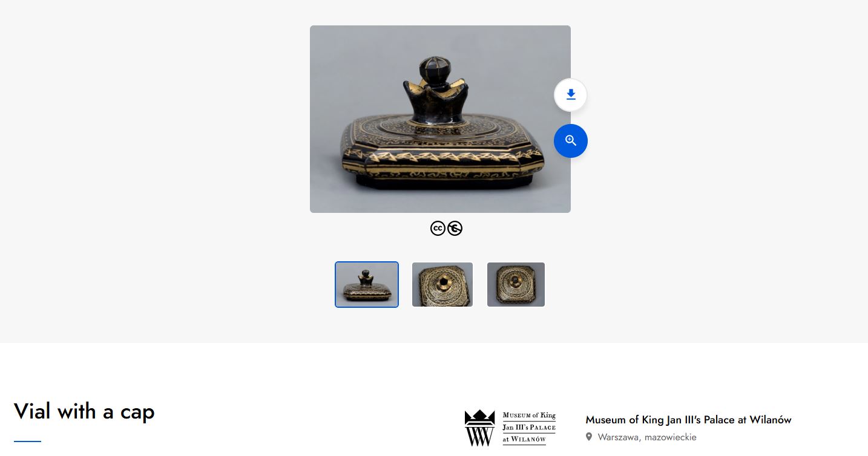Click the 'Warszawa' city name

(619, 437)
